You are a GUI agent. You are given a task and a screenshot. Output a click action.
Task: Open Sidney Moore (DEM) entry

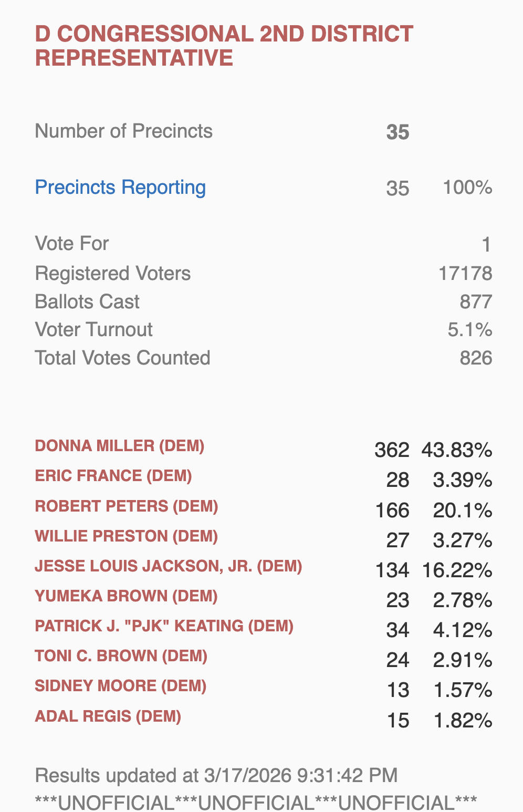point(121,686)
